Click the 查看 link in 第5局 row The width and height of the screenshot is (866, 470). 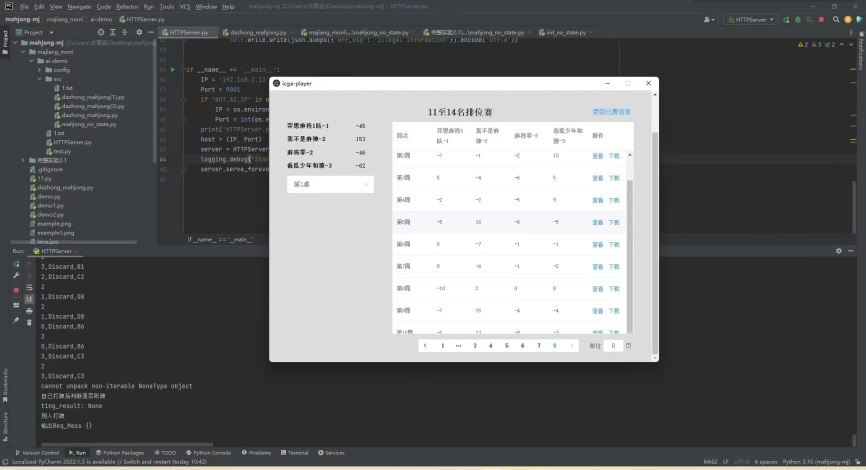tap(598, 222)
